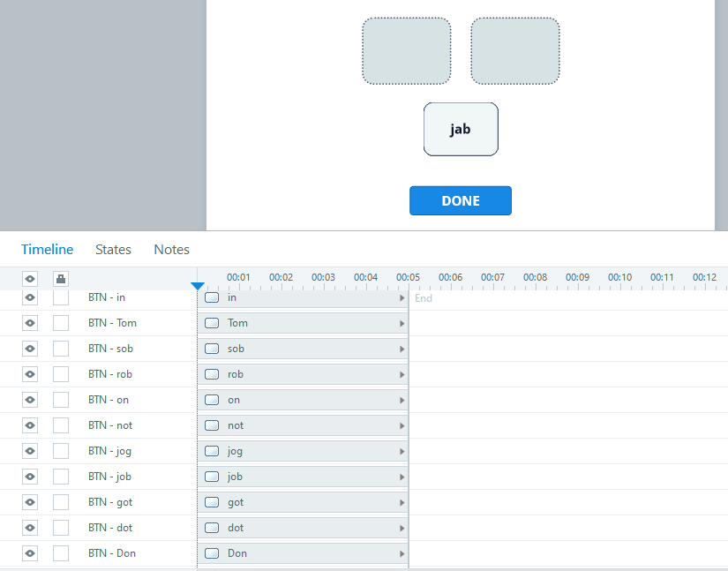728x571 pixels.
Task: Click the "jab" word button in the canvas
Action: point(460,129)
